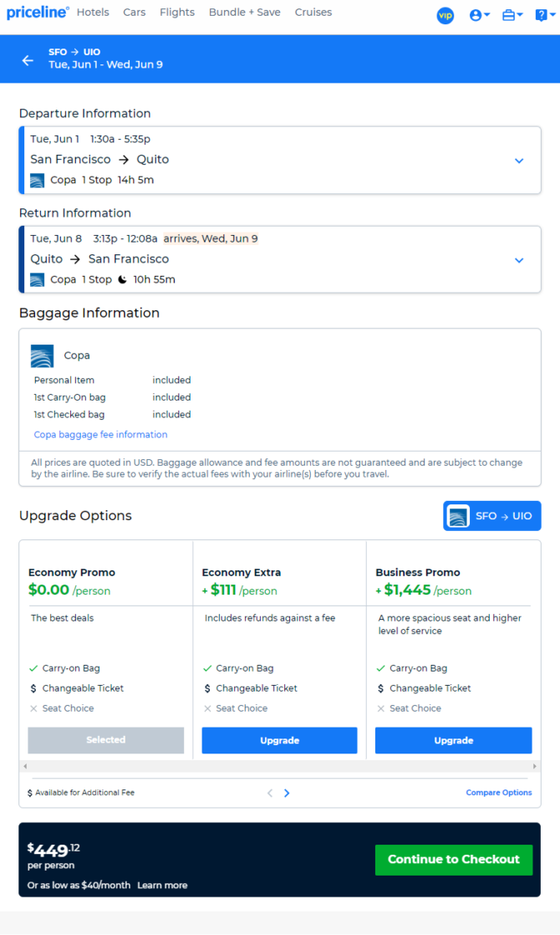Open the Cars menu item
Screen dimensions: 560x935
(x=134, y=12)
